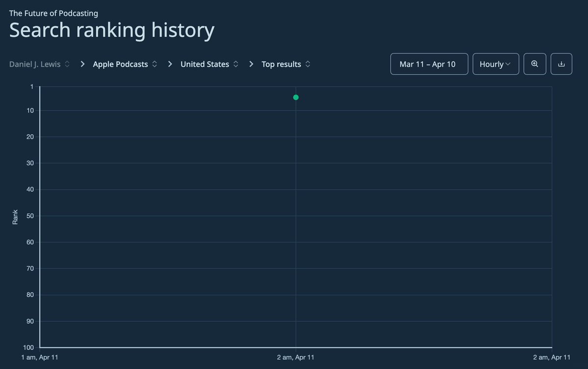Open the Mar 11 – Apr 10 date range picker
The height and width of the screenshot is (369, 588).
click(429, 64)
